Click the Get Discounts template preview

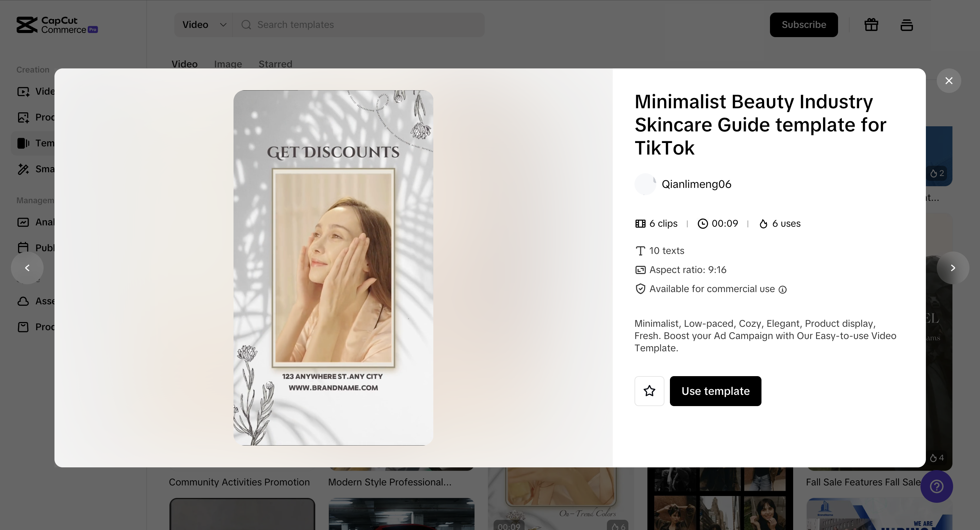[333, 268]
